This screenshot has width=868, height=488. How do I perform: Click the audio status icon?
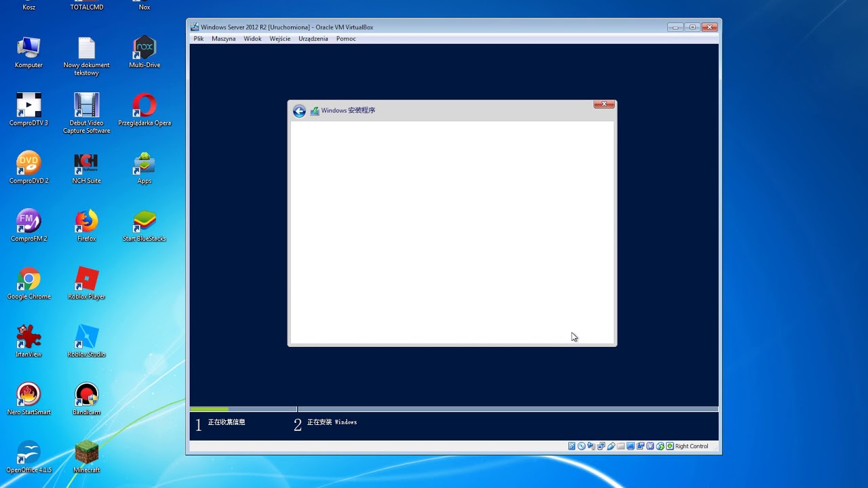coord(591,446)
